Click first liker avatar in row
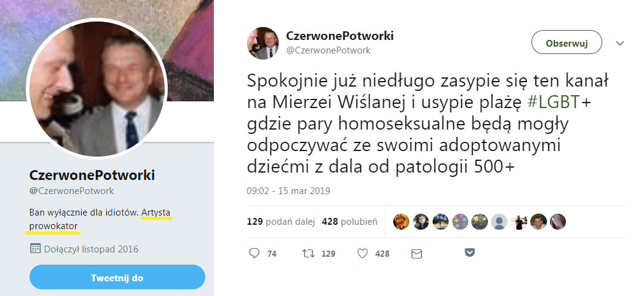Image resolution: width=644 pixels, height=296 pixels. (x=401, y=222)
